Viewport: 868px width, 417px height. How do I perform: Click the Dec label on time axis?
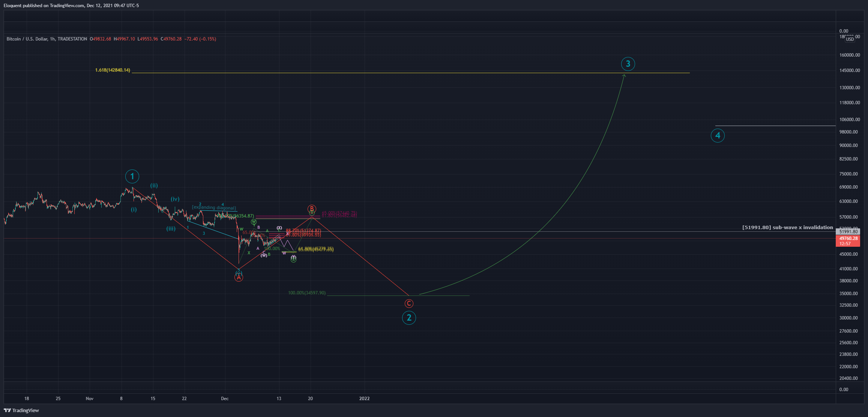click(225, 399)
